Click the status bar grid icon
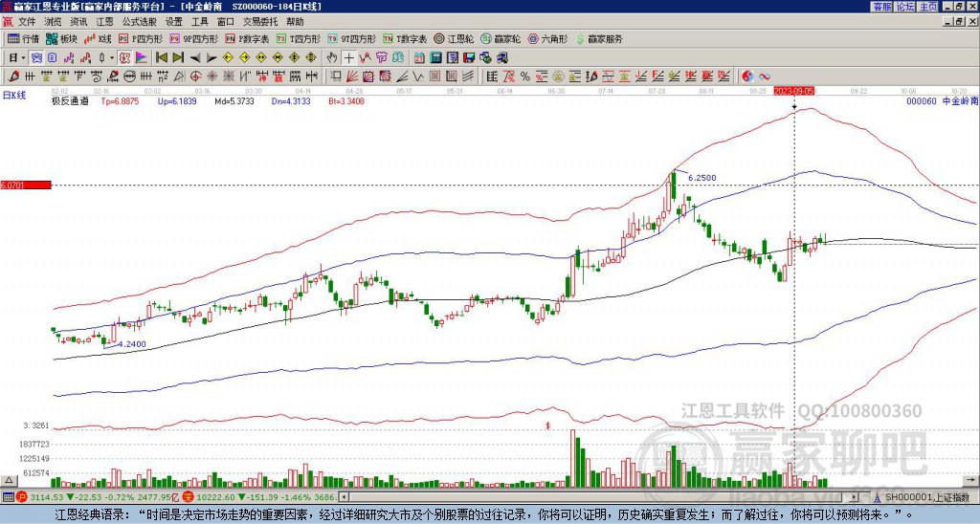 [x=8, y=497]
